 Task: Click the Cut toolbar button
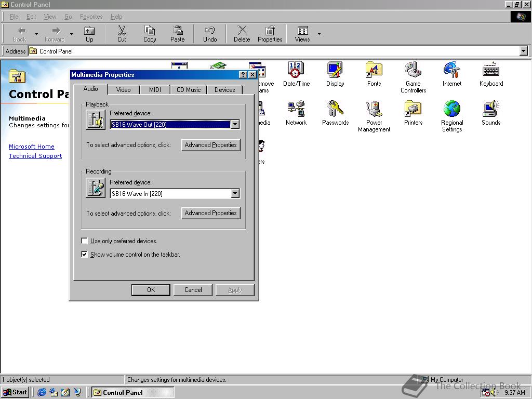pyautogui.click(x=122, y=34)
